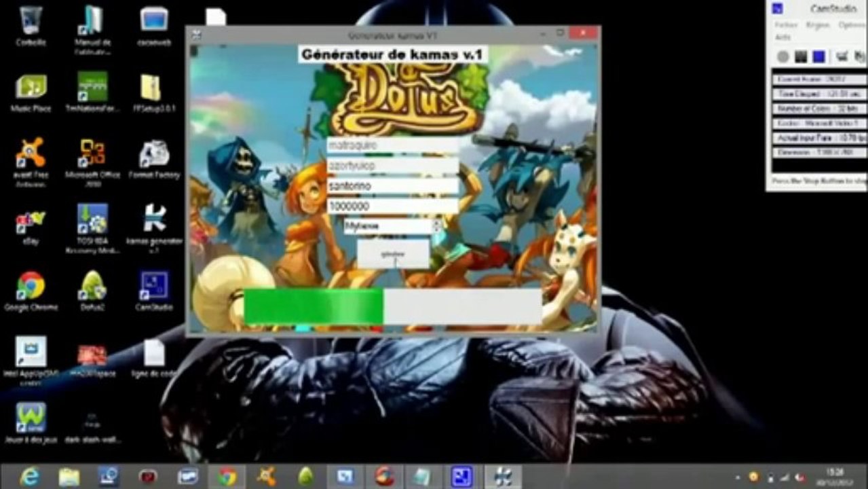Click the kamas amount field showing 1000000
868x489 pixels.
(392, 206)
